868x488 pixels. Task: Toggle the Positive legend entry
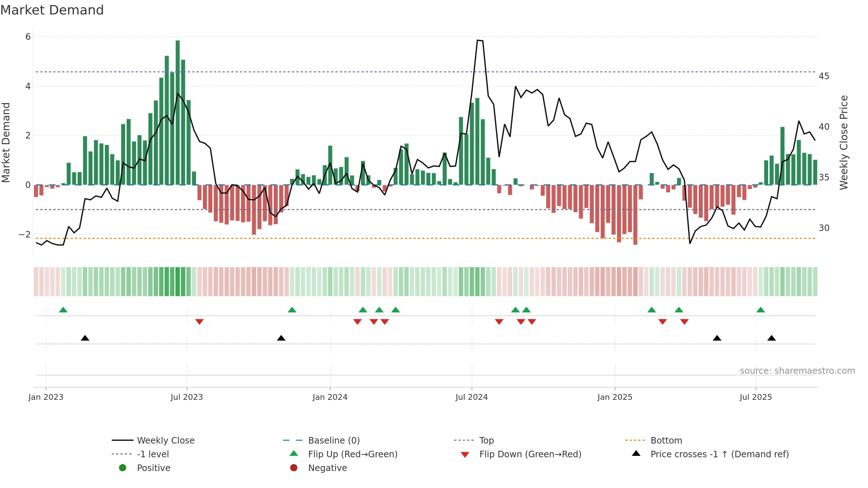pyautogui.click(x=145, y=468)
